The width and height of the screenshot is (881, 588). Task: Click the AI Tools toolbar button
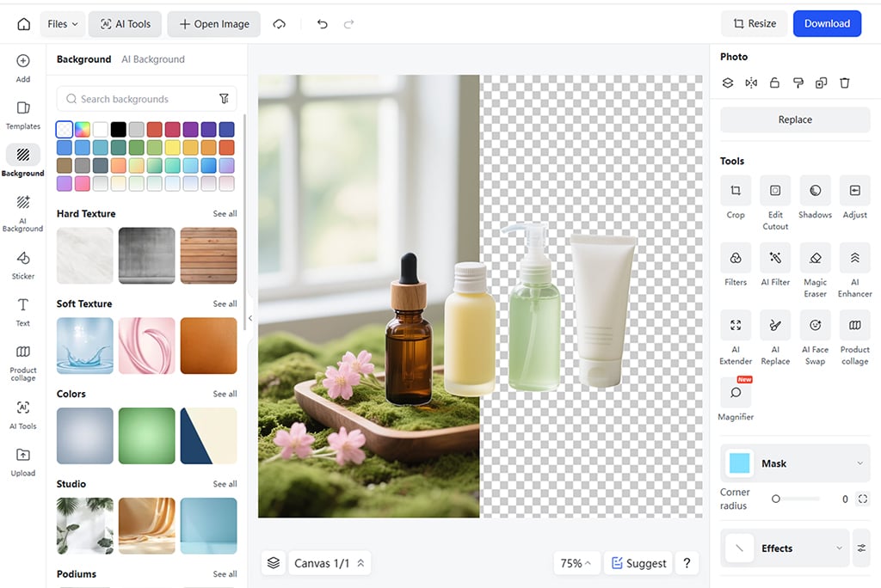(126, 24)
